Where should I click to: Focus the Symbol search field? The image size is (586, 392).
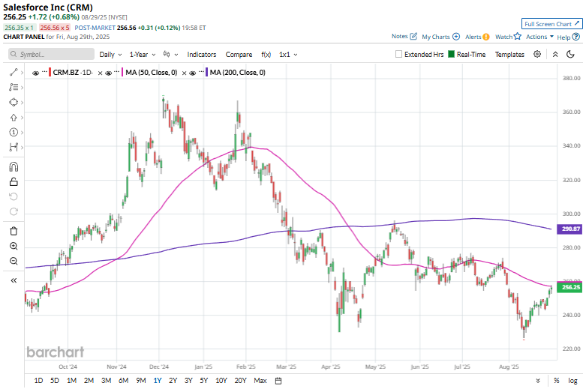pyautogui.click(x=51, y=54)
